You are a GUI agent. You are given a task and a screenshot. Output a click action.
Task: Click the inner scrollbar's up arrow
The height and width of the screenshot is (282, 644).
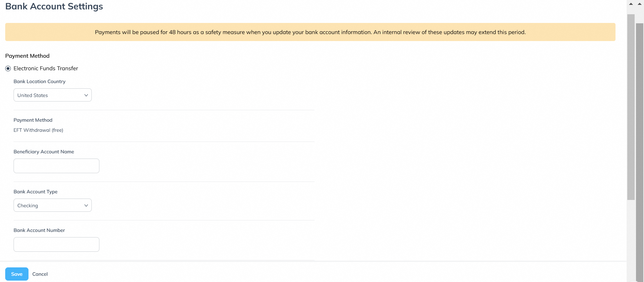click(x=631, y=4)
